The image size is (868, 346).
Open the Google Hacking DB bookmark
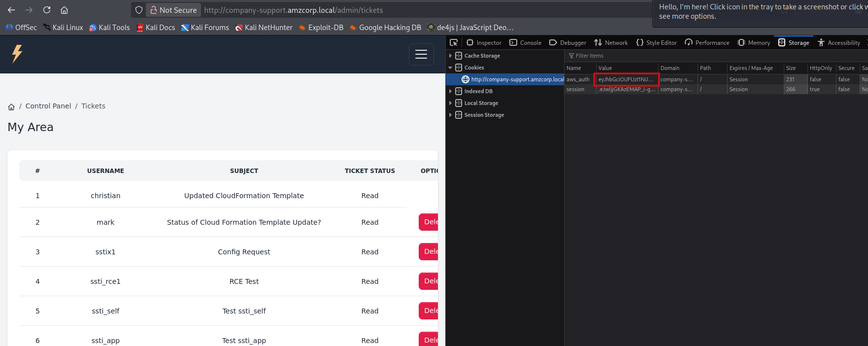coord(385,28)
